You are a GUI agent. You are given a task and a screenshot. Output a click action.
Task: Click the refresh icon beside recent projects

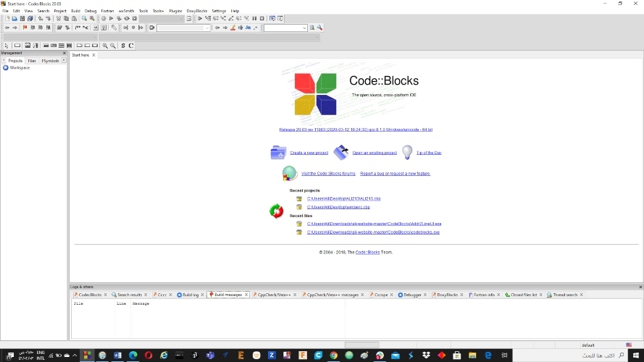click(x=277, y=211)
